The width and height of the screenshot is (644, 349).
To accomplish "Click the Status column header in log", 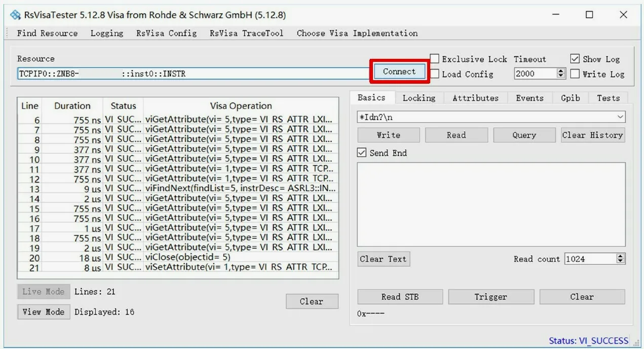I will coord(123,106).
